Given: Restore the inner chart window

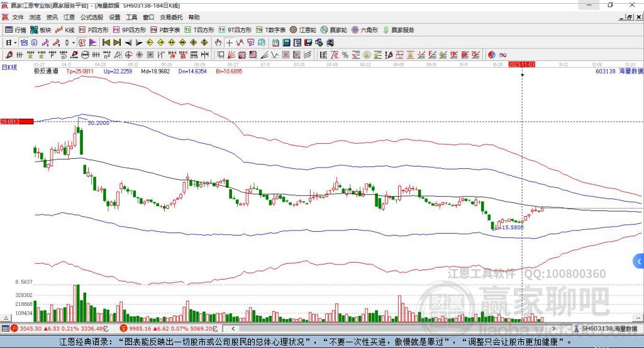Looking at the screenshot, I should pyautogui.click(x=630, y=17).
